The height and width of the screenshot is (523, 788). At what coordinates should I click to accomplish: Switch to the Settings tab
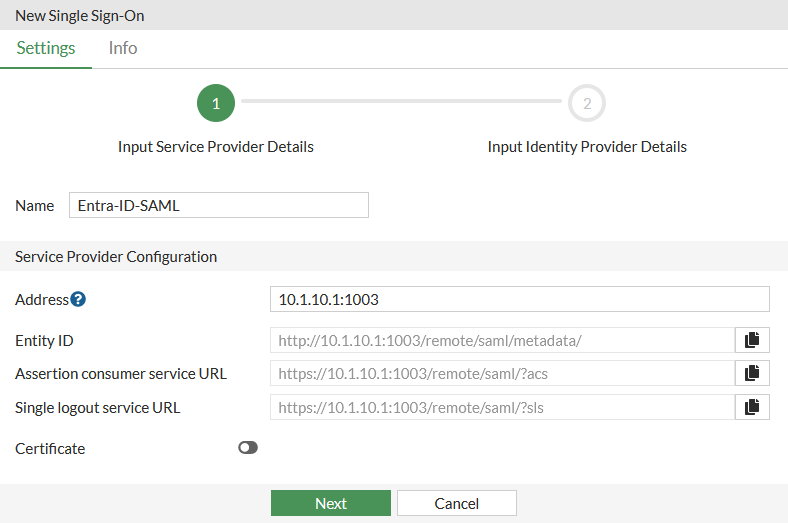tap(46, 48)
